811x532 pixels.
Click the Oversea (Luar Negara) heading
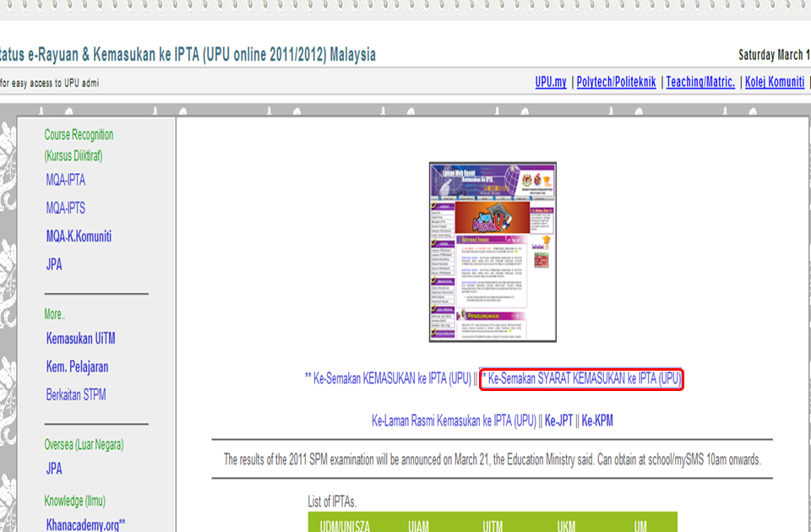[x=84, y=445]
